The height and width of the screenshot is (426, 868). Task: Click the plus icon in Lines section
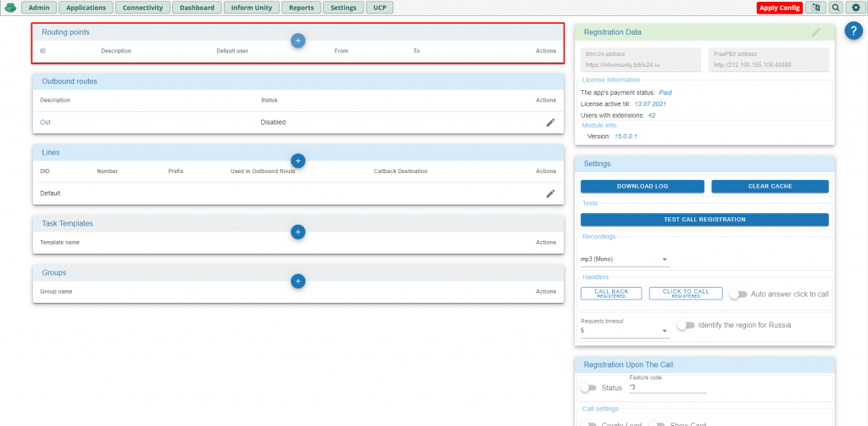pyautogui.click(x=298, y=160)
